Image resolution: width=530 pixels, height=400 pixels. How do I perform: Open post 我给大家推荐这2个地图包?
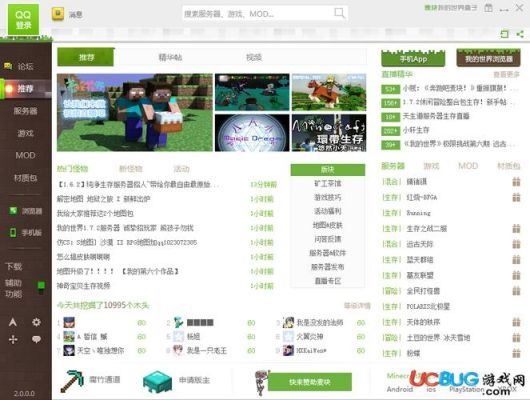(x=95, y=214)
